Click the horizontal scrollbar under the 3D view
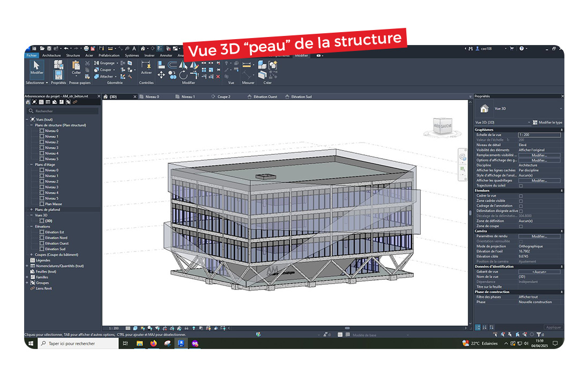Image resolution: width=588 pixels, height=386 pixels. pyautogui.click(x=347, y=328)
